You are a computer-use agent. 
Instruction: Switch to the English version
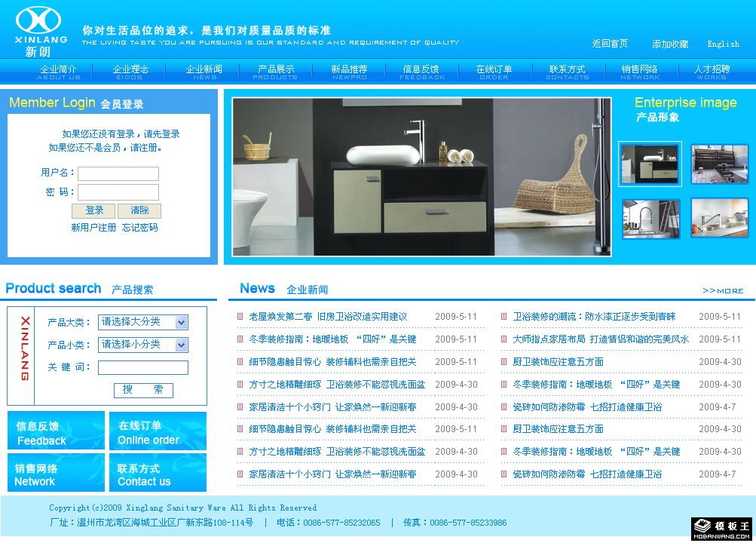pos(724,44)
